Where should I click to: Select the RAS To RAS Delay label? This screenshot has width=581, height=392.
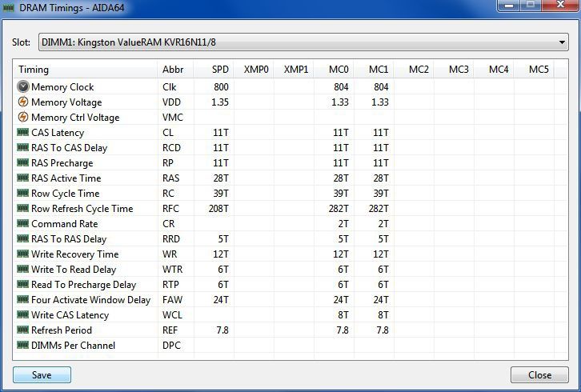[x=69, y=239]
